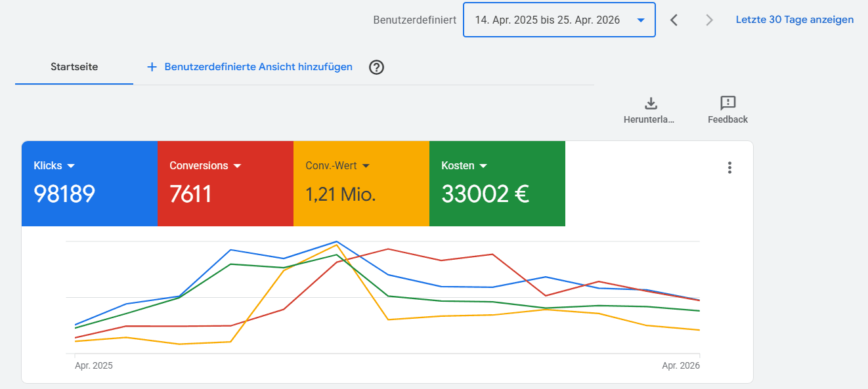This screenshot has width=868, height=389.
Task: Click the Conv.-Wert value 1,21 Mio.
Action: click(341, 194)
